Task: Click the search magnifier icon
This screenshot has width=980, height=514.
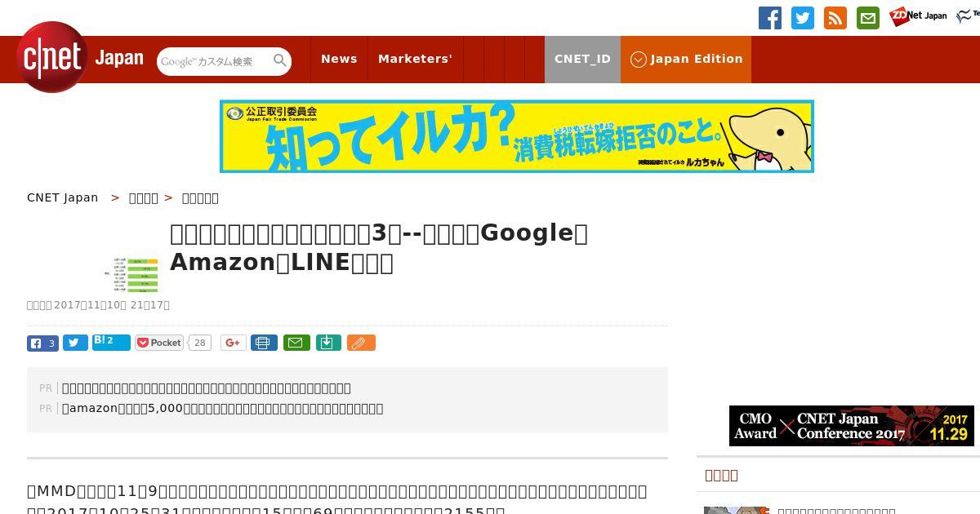Action: (x=280, y=60)
